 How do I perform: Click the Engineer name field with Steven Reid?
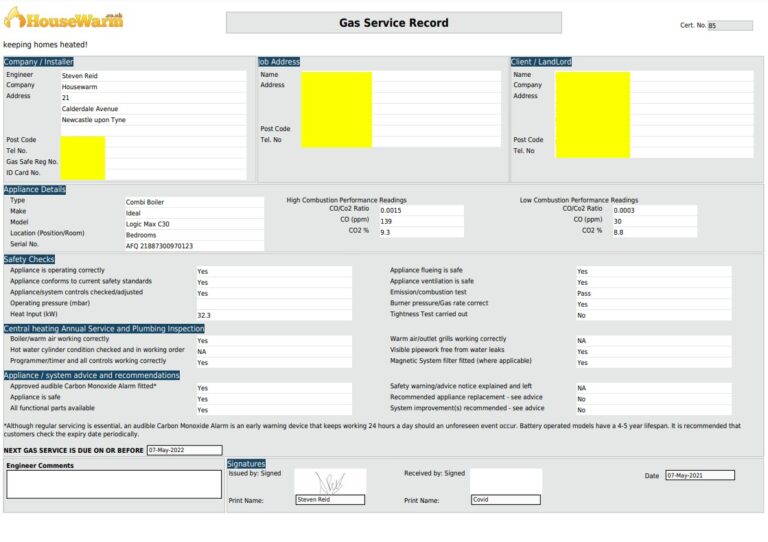pos(153,76)
